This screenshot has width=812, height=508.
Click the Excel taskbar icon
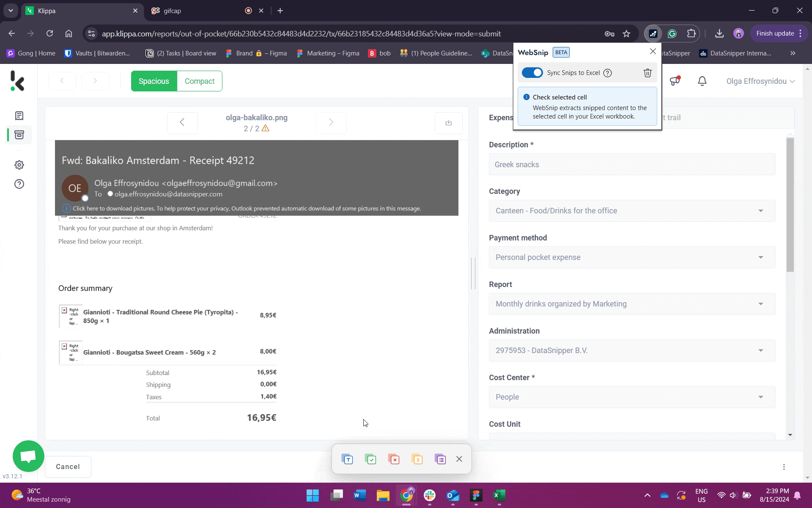499,495
